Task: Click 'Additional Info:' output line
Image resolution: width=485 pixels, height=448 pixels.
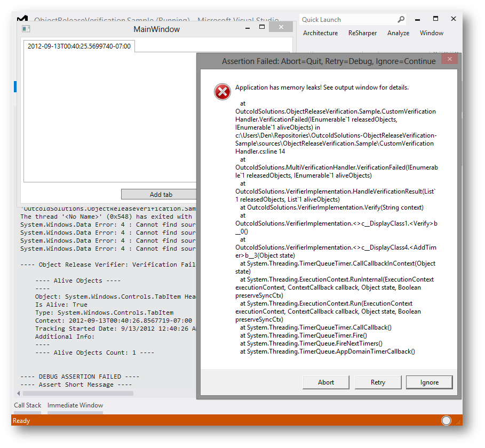Action: [65, 337]
